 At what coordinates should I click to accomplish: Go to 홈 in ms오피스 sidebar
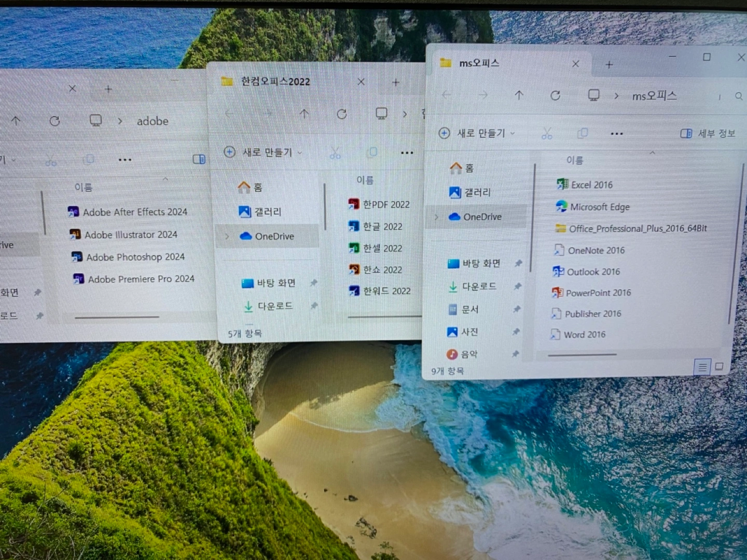(x=462, y=167)
